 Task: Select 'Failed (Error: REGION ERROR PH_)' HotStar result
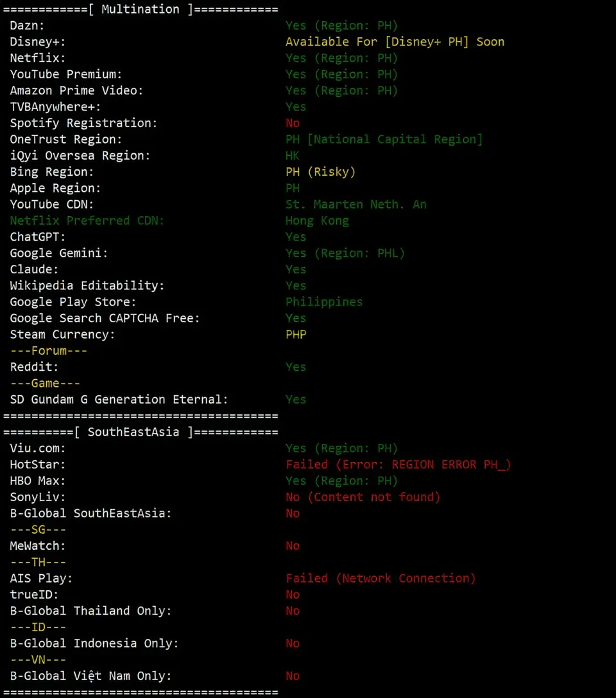[x=398, y=464]
